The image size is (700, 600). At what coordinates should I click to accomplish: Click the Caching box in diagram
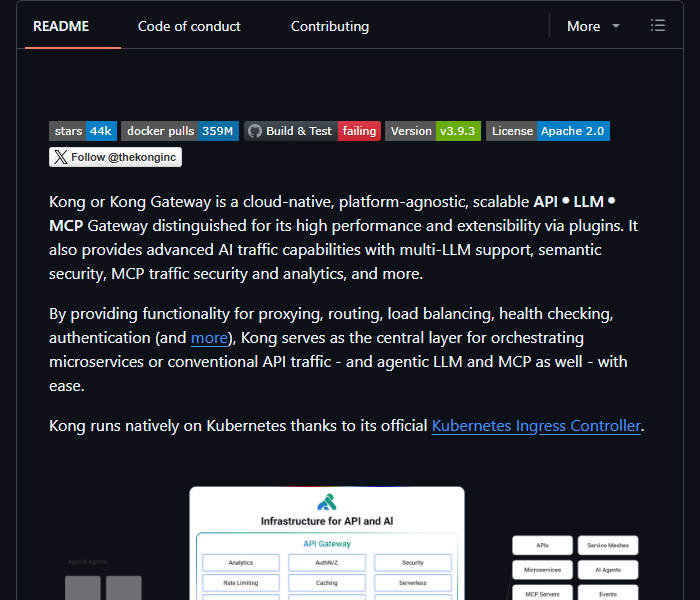click(x=327, y=583)
